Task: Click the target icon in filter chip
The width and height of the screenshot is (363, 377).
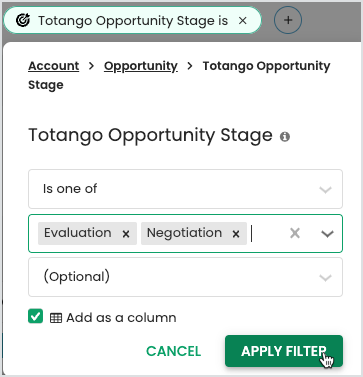Action: [23, 21]
